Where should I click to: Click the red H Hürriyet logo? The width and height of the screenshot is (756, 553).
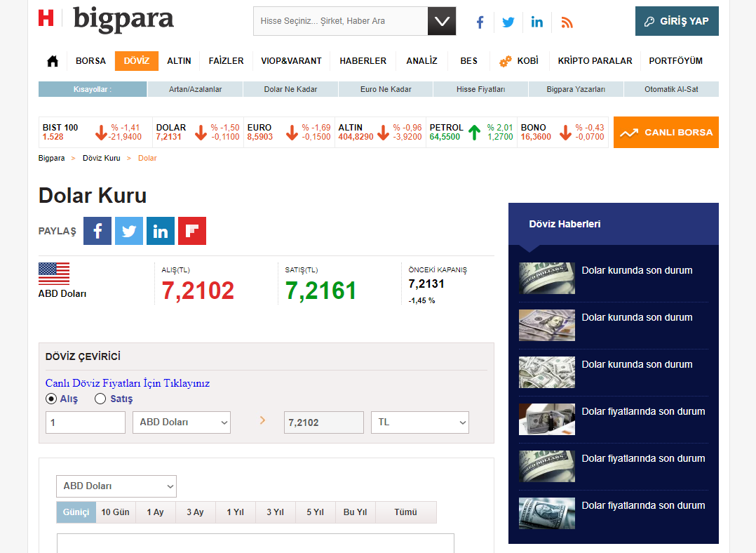click(x=46, y=18)
